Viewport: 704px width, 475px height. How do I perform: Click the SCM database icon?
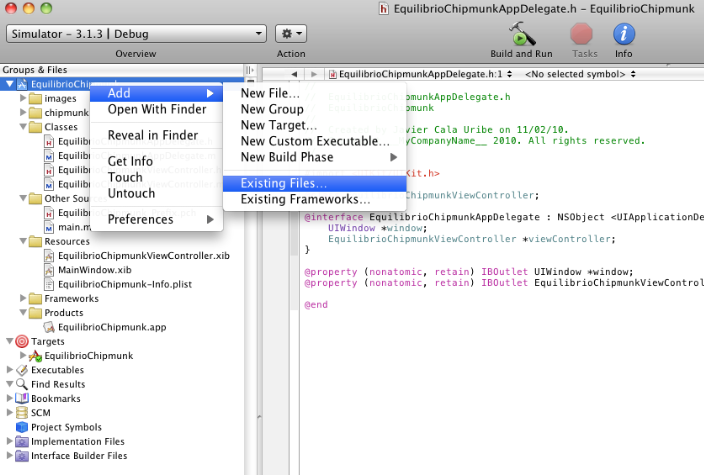[22, 413]
